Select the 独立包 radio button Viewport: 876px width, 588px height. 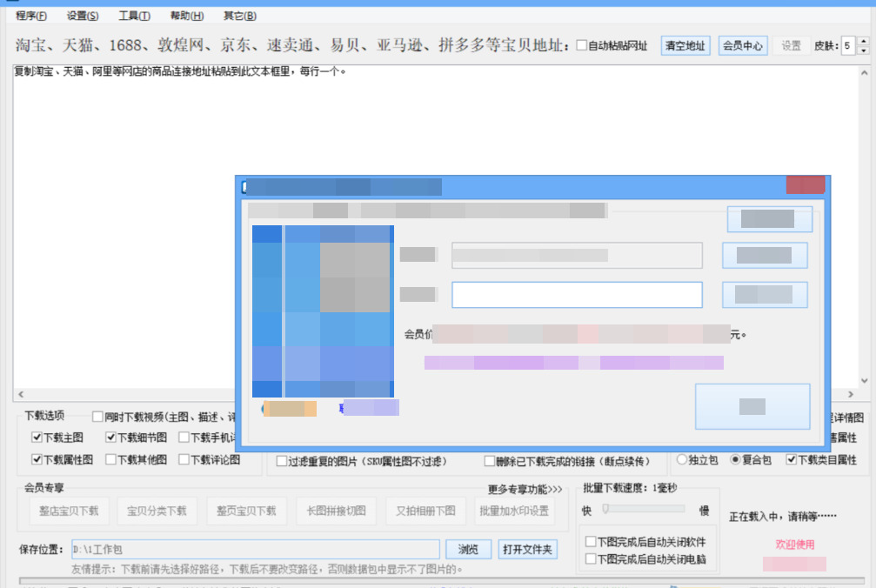(682, 459)
